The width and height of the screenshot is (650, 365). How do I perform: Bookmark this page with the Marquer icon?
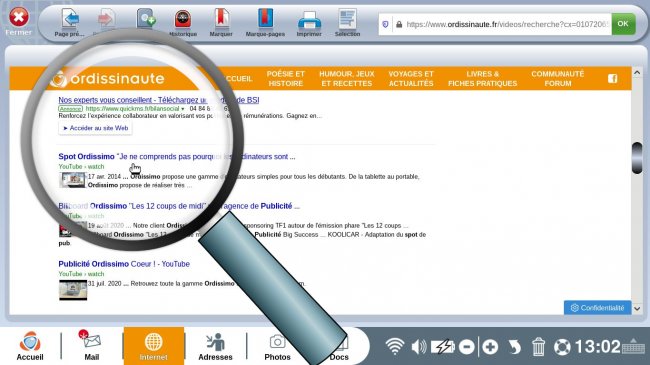(221, 19)
